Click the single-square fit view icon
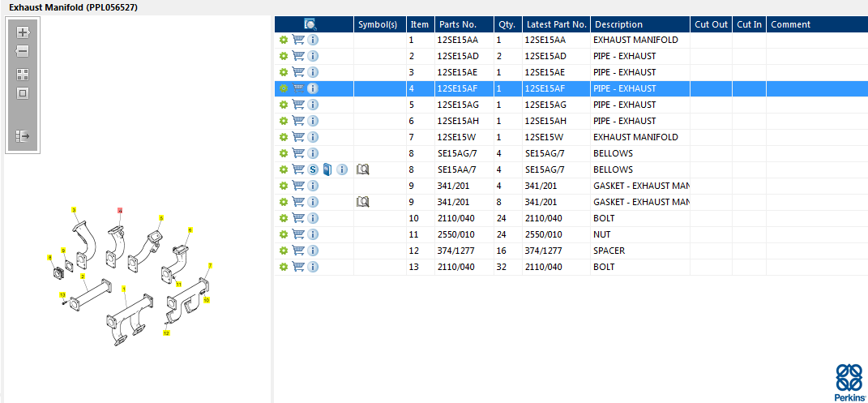868x403 pixels. (23, 93)
